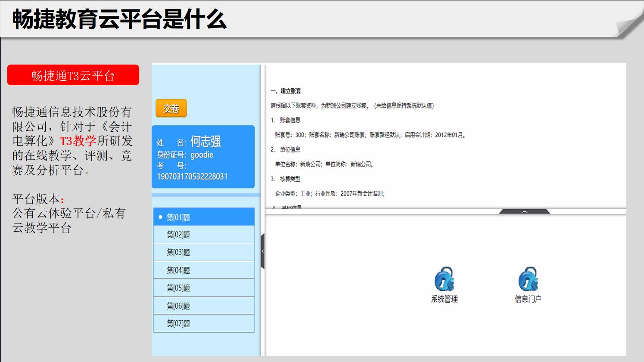This screenshot has width=644, height=362.
Task: Click the exam number 190703170532228031
Action: pyautogui.click(x=192, y=176)
